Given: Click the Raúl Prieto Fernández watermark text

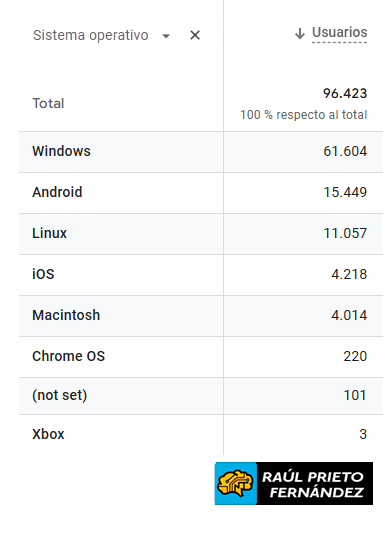Looking at the screenshot, I should point(313,485).
